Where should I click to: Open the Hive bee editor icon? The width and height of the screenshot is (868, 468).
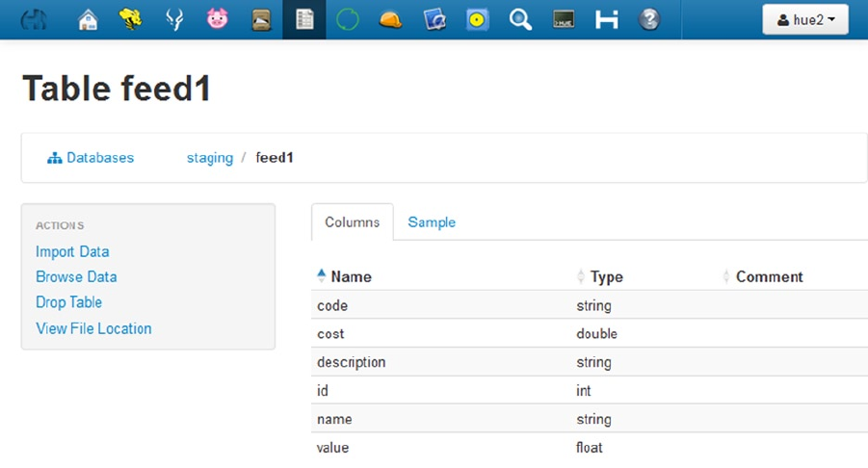[x=131, y=19]
